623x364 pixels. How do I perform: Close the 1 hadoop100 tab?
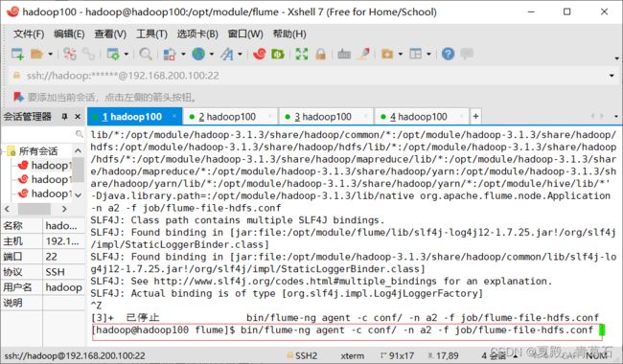174,116
